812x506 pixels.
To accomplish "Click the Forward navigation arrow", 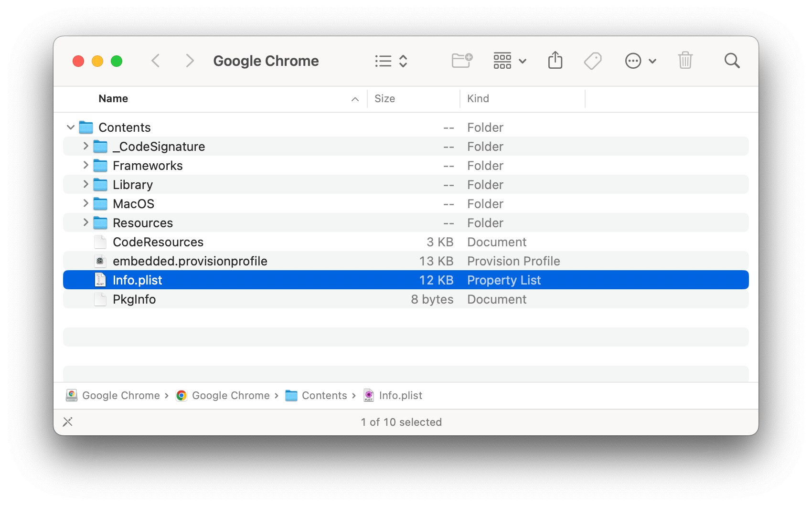I will click(190, 61).
